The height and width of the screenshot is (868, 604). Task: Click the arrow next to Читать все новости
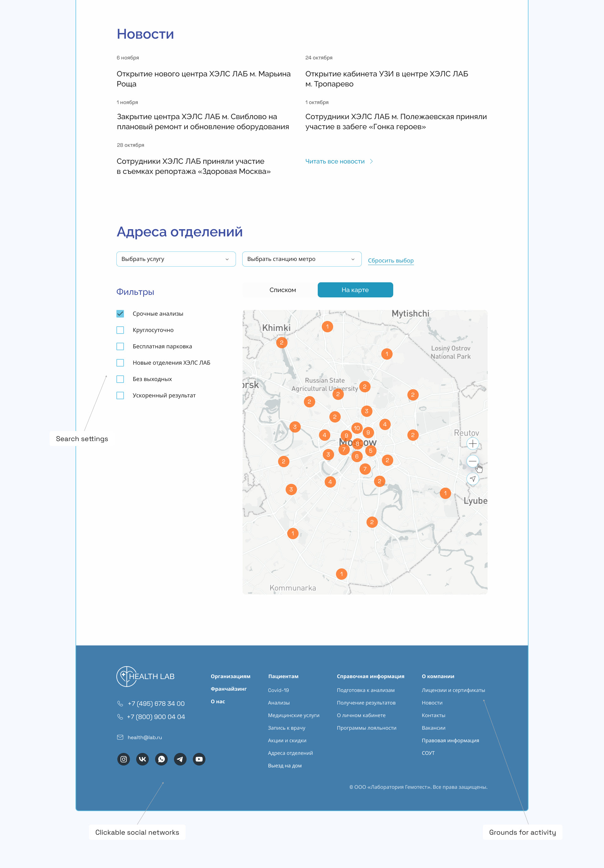[372, 161]
